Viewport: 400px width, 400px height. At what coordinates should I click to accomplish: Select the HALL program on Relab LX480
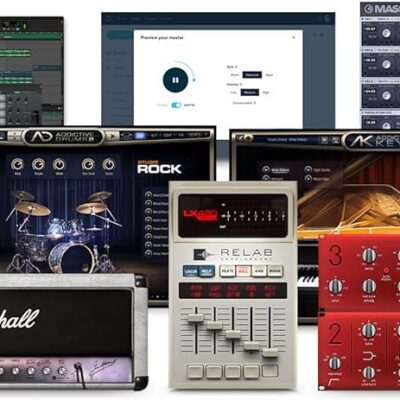(x=243, y=271)
